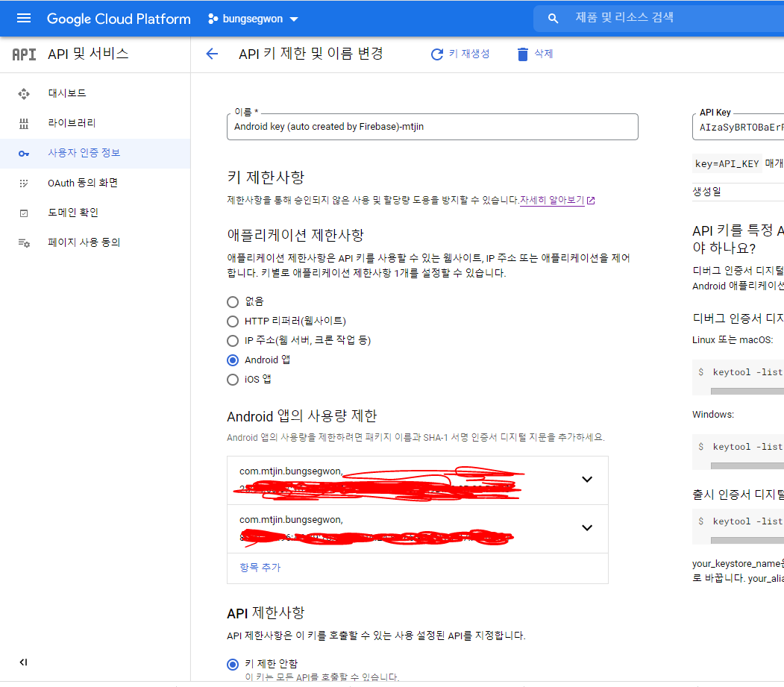Click the trash can delete icon
The image size is (784, 687).
(522, 54)
